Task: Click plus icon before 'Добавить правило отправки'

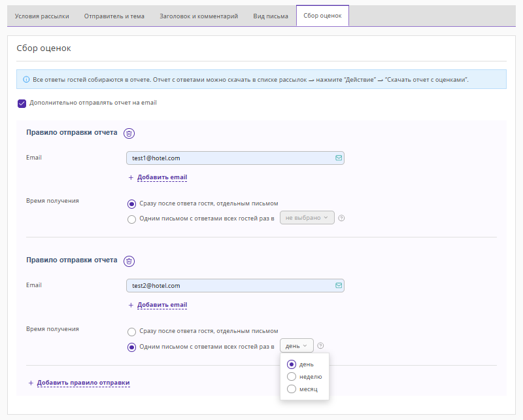Action: pyautogui.click(x=30, y=383)
